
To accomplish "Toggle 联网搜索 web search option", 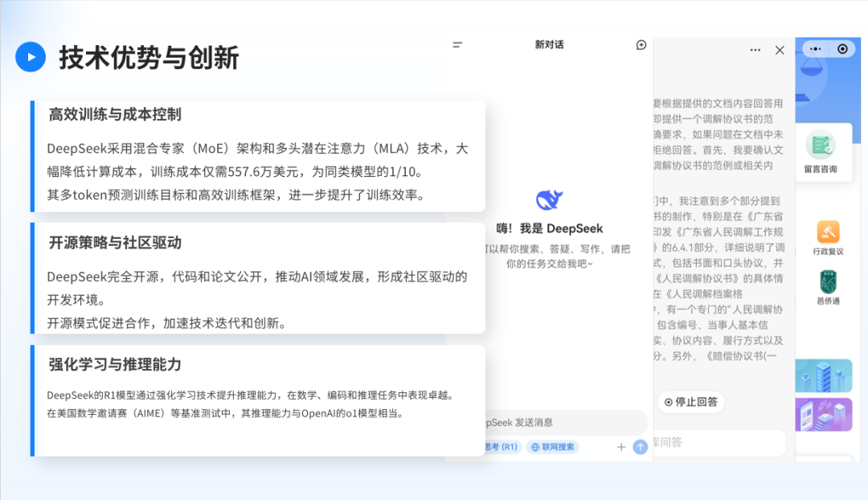I will 553,447.
